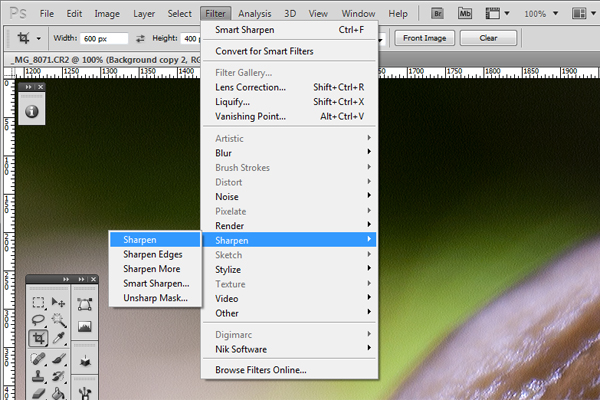Image resolution: width=600 pixels, height=400 pixels.
Task: Choose Convert for Smart Filters
Action: click(289, 51)
